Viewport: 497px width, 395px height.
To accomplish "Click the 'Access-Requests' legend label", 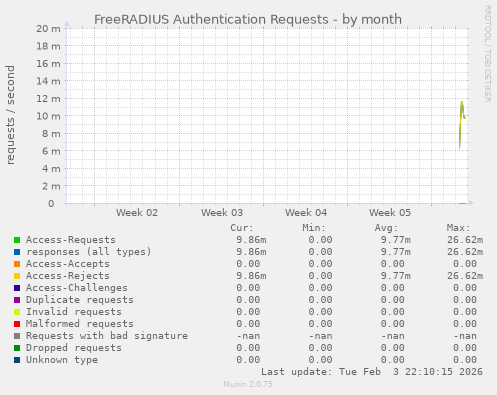I will 71,240.
